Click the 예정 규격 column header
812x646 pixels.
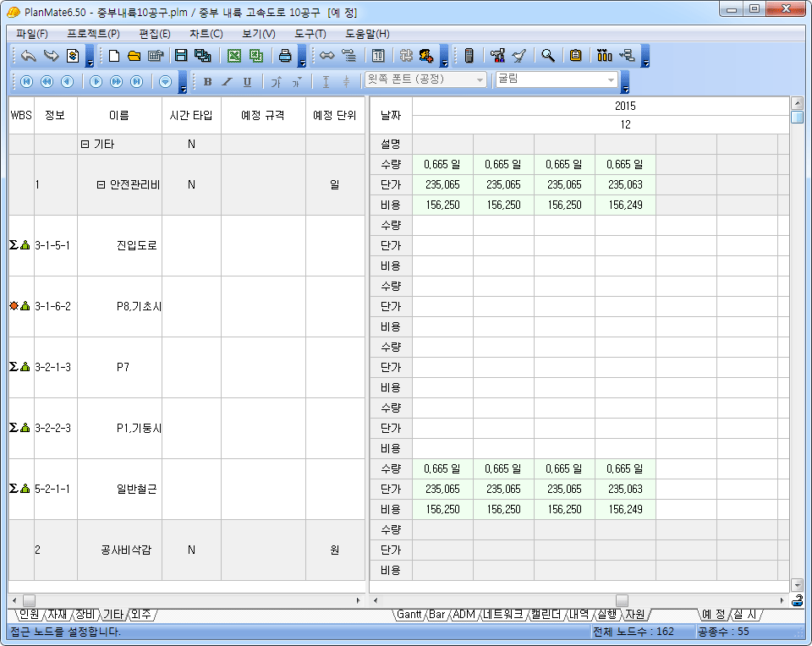[263, 115]
